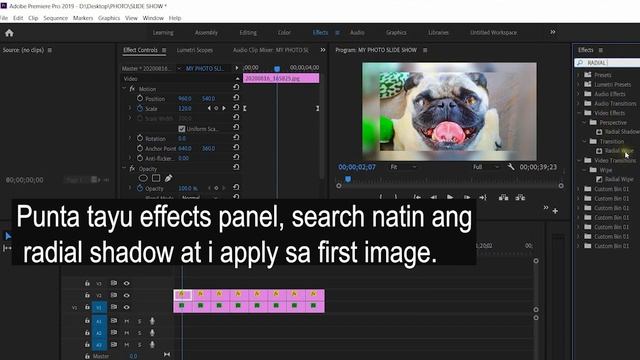640x360 pixels.
Task: Click the Lift button in Program Monitor
Action: click(503, 198)
